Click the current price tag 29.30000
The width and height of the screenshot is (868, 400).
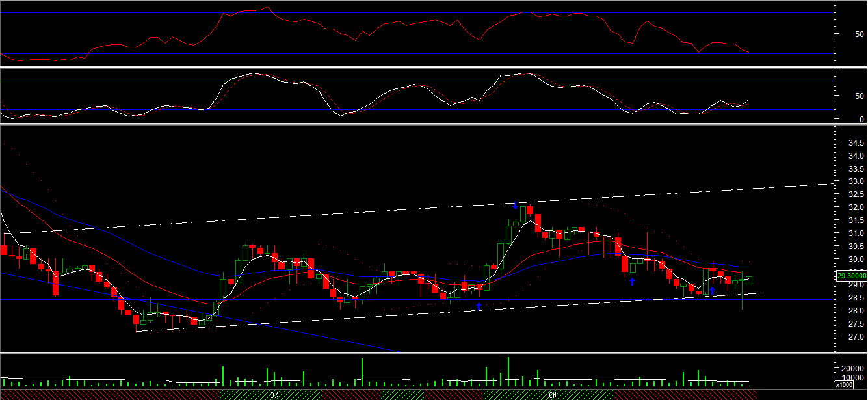[851, 276]
